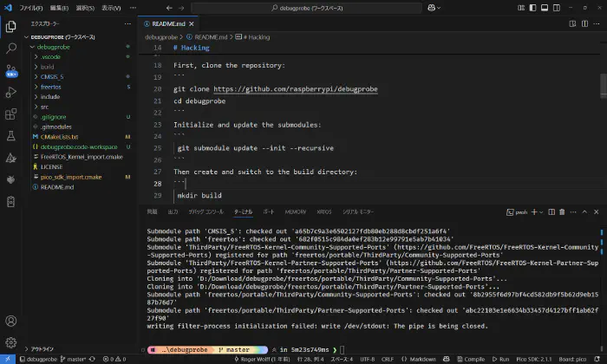Open Explorer panel more actions
607x364 pixels.
127,24
